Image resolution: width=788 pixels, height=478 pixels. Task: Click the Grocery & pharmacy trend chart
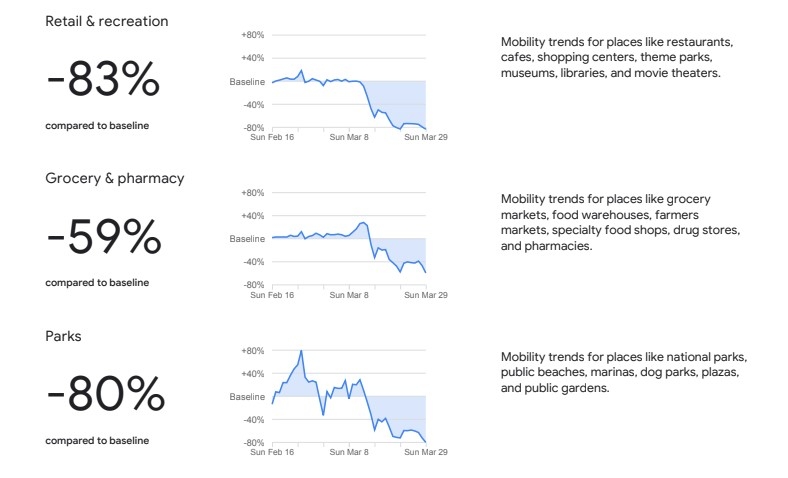click(349, 240)
